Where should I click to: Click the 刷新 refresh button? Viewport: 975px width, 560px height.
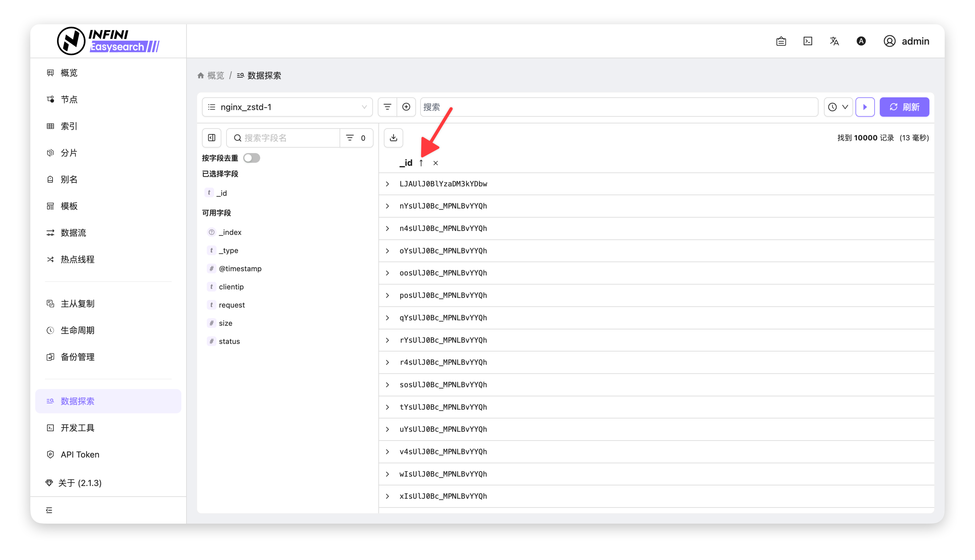904,107
